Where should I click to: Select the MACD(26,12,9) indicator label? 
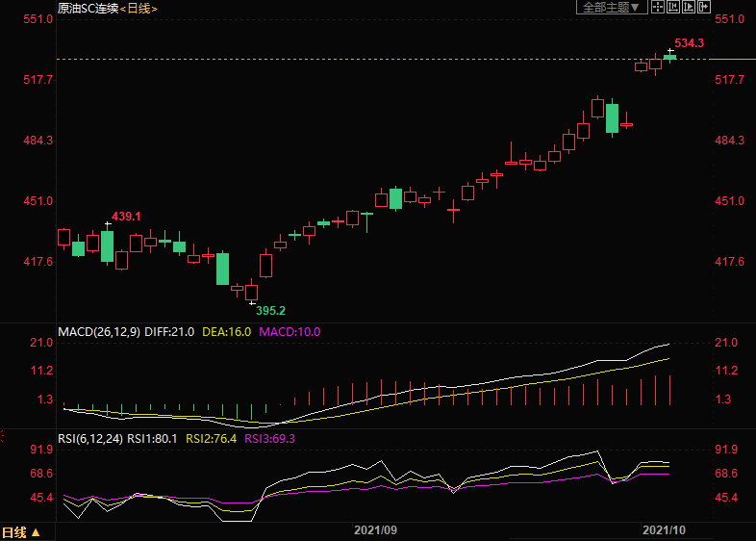pyautogui.click(x=99, y=332)
